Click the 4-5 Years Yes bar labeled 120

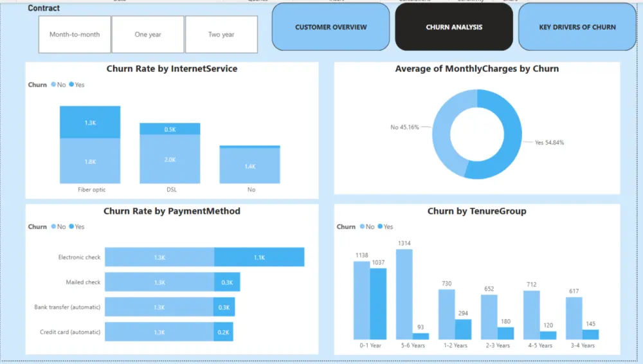click(x=548, y=335)
